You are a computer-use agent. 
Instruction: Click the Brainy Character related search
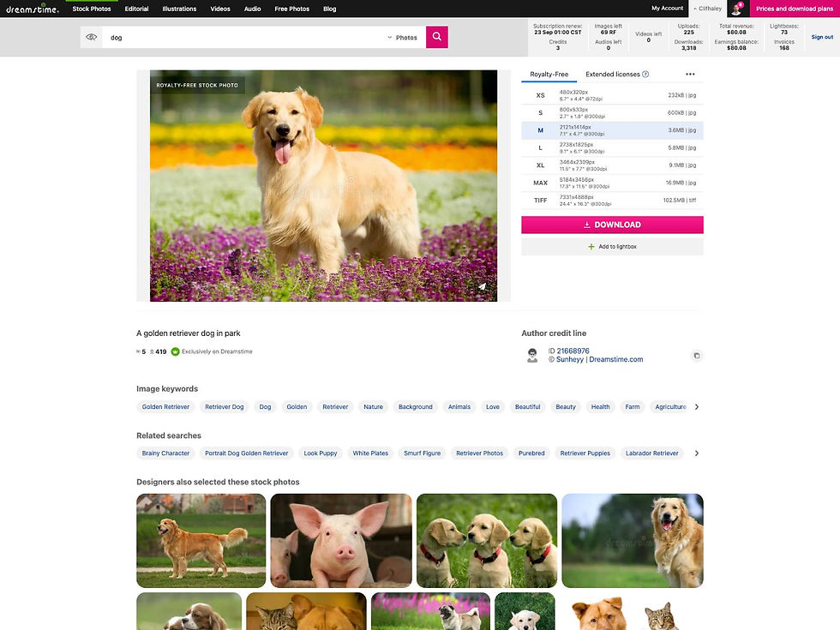point(165,453)
